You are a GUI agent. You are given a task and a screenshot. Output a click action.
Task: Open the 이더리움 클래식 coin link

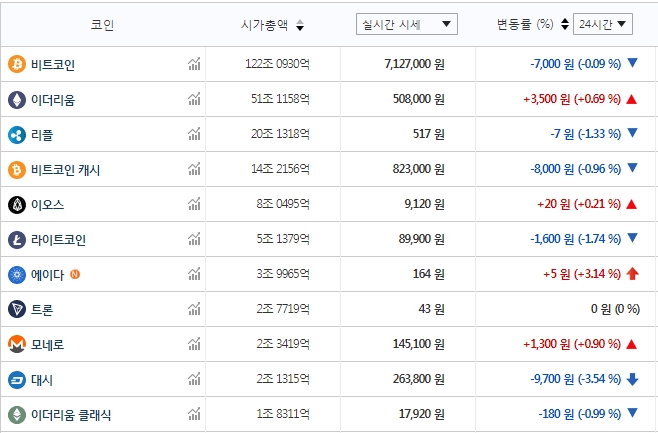click(72, 414)
